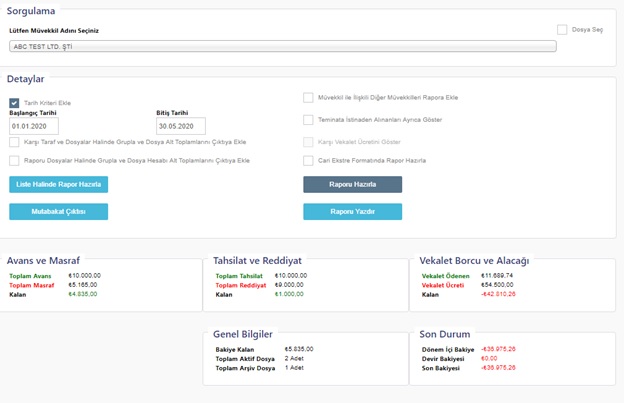Click the Raporu Yazdır button
The height and width of the screenshot is (403, 624).
pos(352,211)
